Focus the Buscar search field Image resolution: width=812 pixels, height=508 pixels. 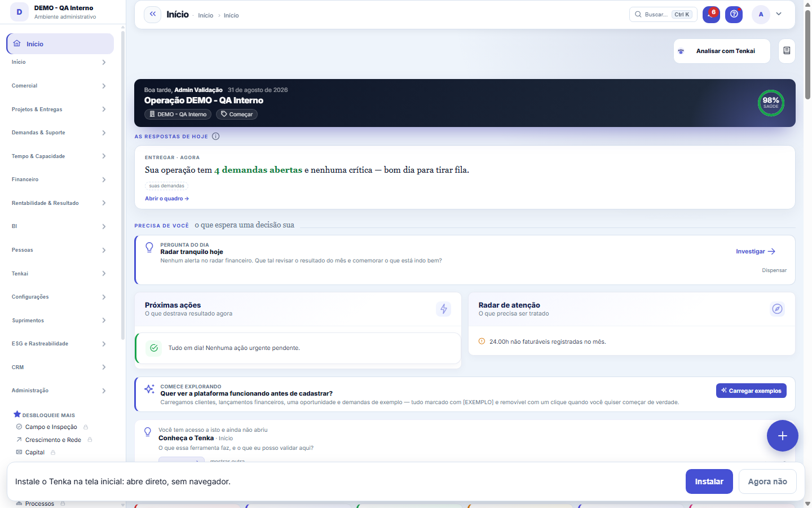663,15
